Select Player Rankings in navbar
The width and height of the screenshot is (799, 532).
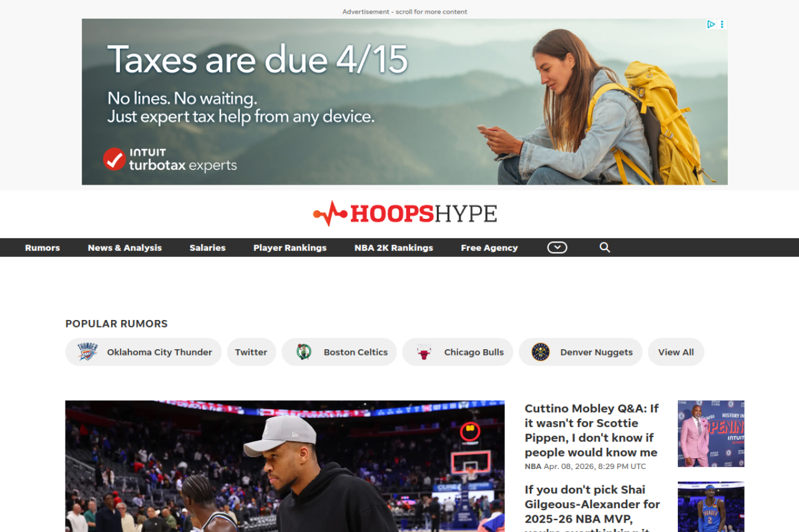click(x=290, y=248)
